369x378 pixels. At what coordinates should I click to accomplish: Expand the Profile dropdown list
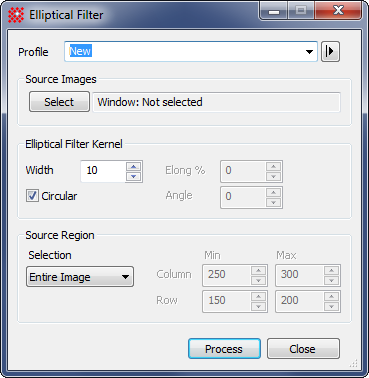click(309, 52)
